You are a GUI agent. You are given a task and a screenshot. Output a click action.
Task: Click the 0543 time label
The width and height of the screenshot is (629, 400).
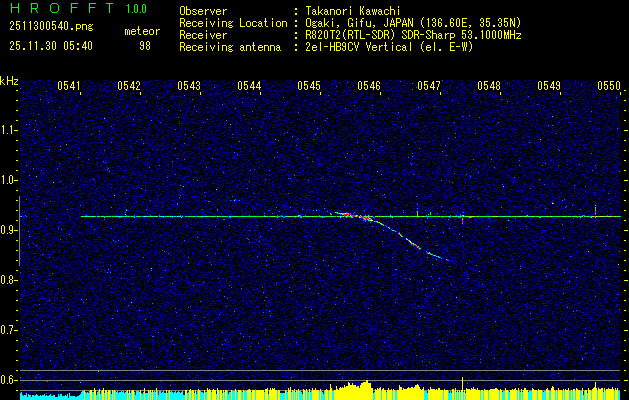[189, 87]
